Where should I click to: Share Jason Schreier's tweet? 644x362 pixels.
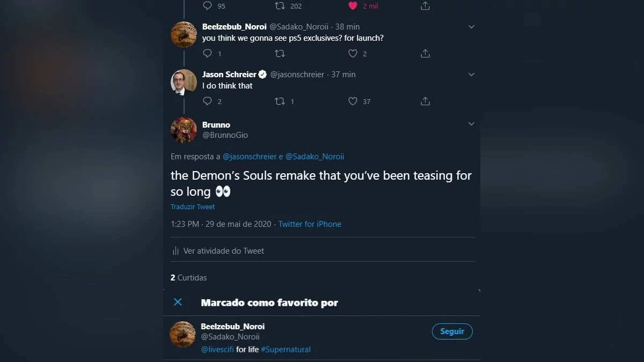[x=425, y=101]
